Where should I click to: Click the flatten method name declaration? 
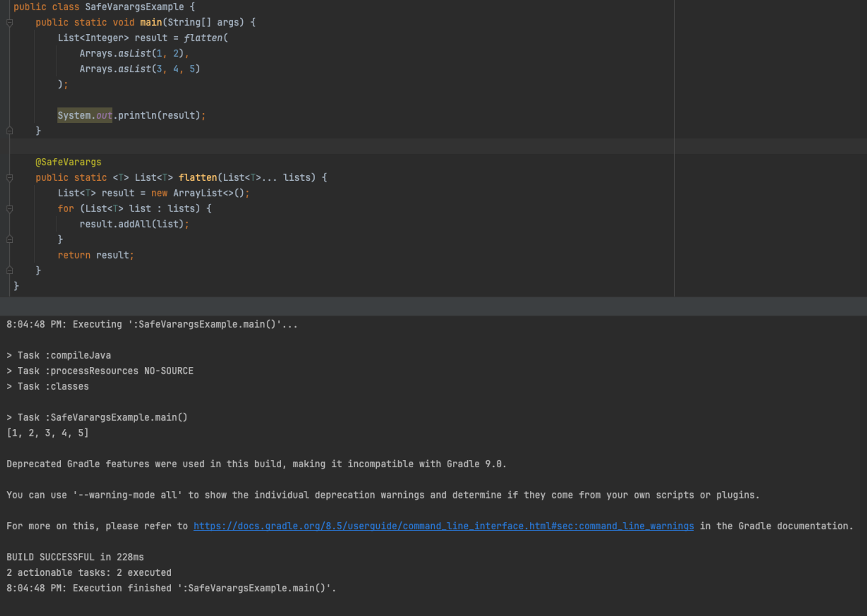[198, 178]
